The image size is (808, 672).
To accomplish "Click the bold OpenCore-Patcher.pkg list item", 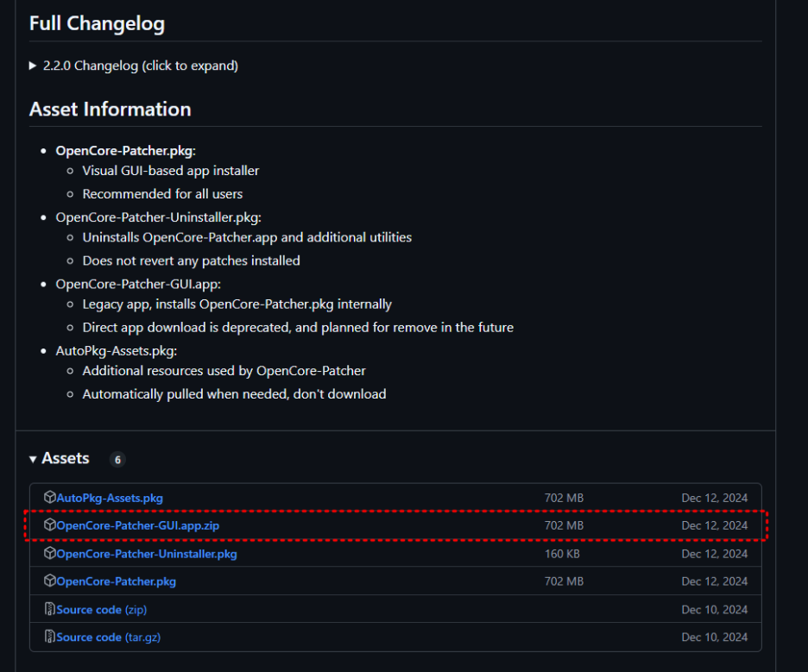I will 126,151.
